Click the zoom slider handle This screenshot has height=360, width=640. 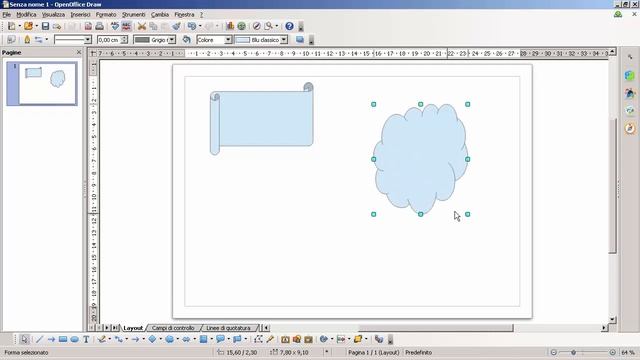[x=573, y=352]
